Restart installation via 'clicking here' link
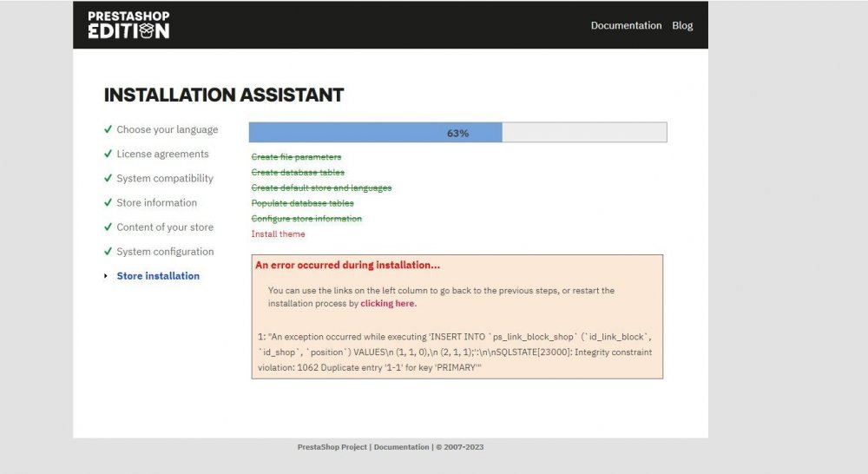Viewport: 868px width, 474px height. (388, 304)
